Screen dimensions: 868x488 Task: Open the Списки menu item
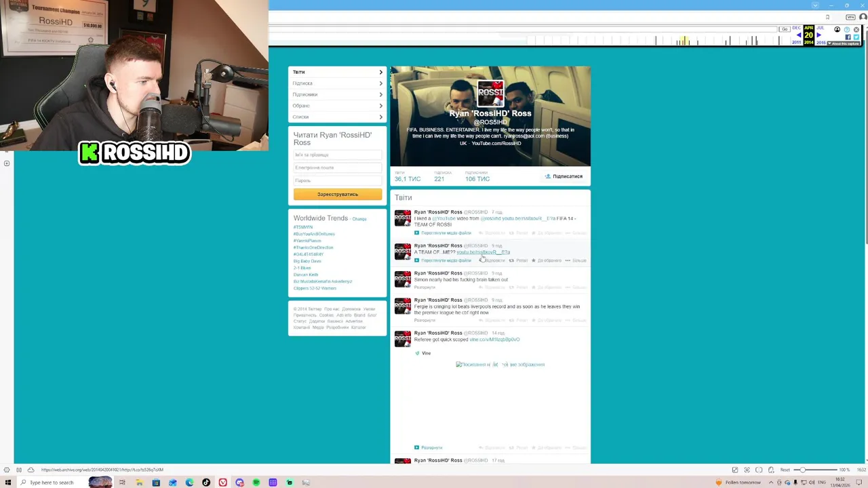(x=337, y=117)
